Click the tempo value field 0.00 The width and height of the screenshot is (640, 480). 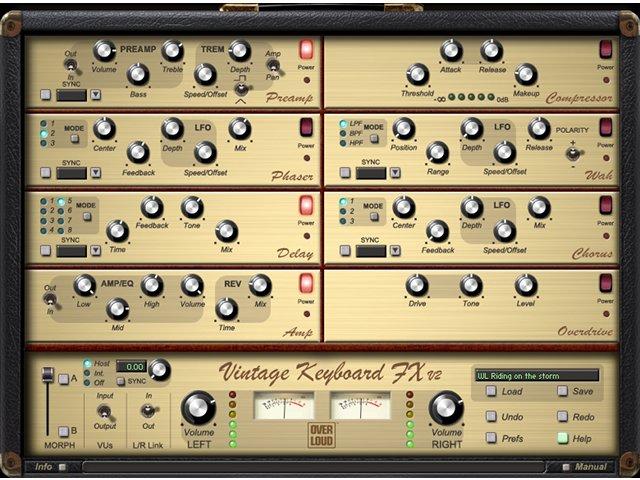pyautogui.click(x=131, y=367)
